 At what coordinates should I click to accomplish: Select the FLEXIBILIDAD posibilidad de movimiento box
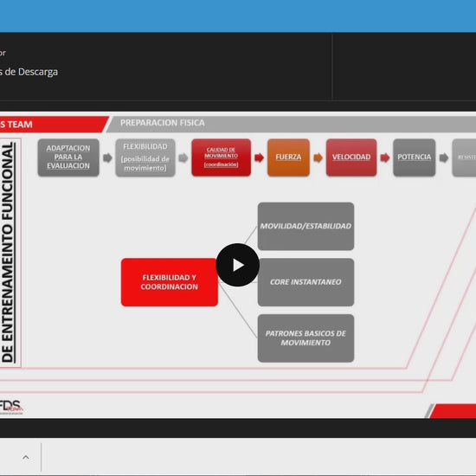[x=145, y=158]
